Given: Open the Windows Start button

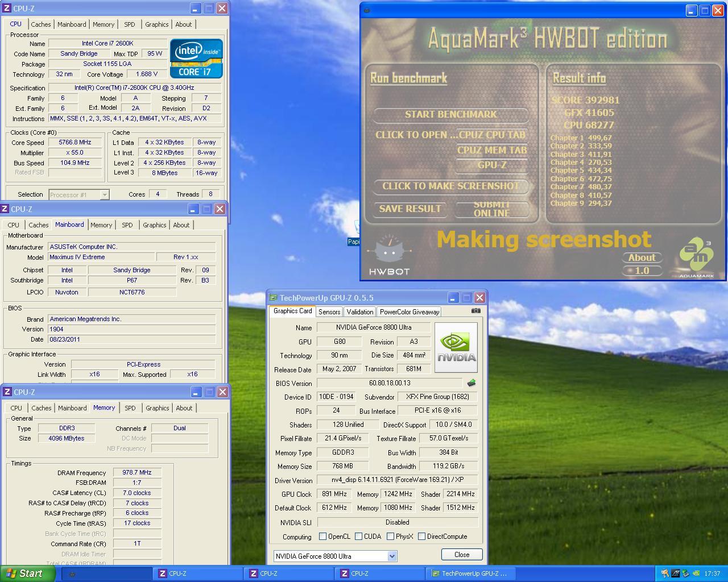Looking at the screenshot, I should [x=28, y=573].
